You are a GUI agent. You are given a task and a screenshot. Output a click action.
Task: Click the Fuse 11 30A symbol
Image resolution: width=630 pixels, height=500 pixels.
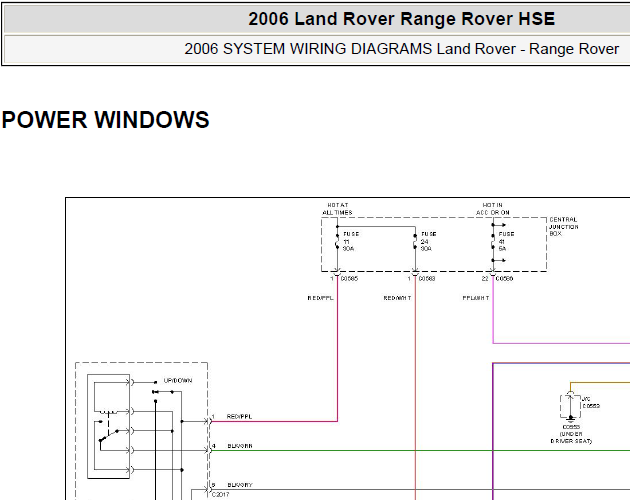pos(337,241)
